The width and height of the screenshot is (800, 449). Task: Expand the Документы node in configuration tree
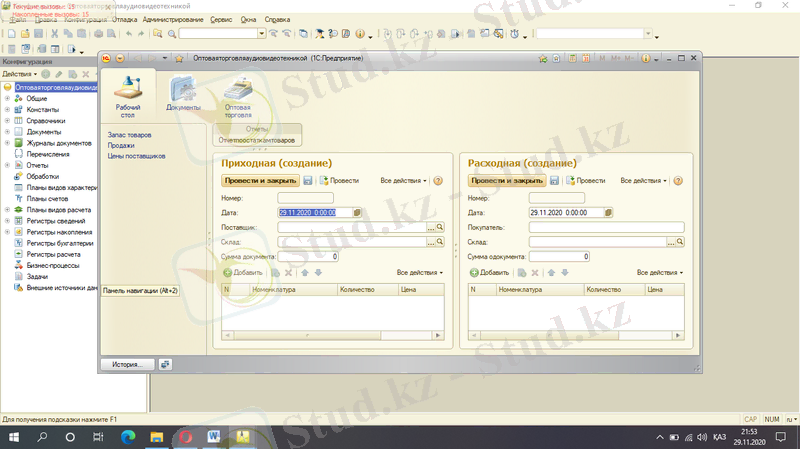(x=7, y=132)
